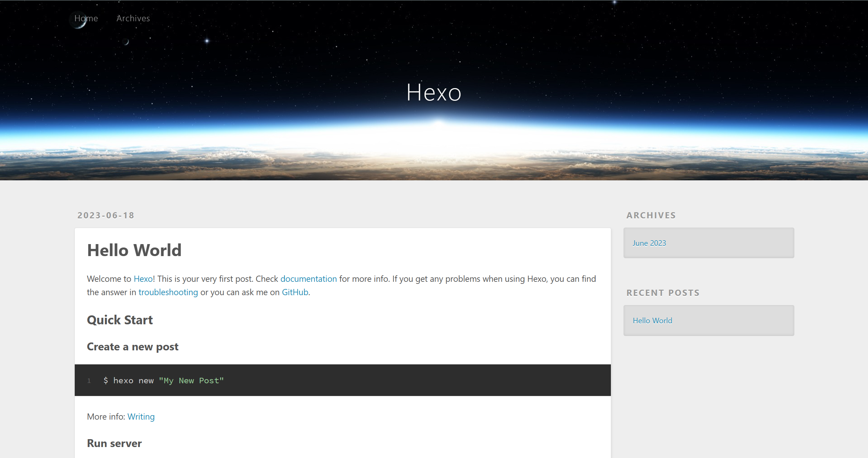Screen dimensions: 868x458
Task: Open Hello World in Recent Posts
Action: point(652,321)
